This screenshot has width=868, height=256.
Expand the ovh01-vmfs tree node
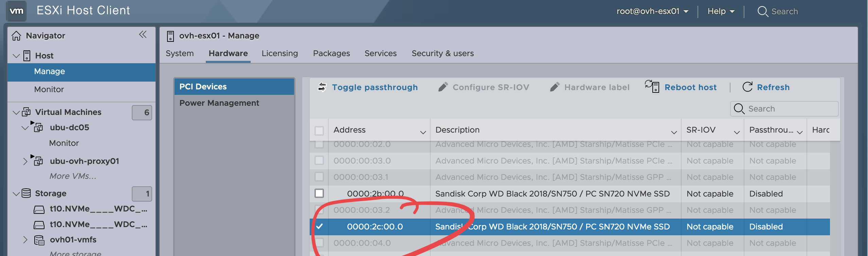25,240
